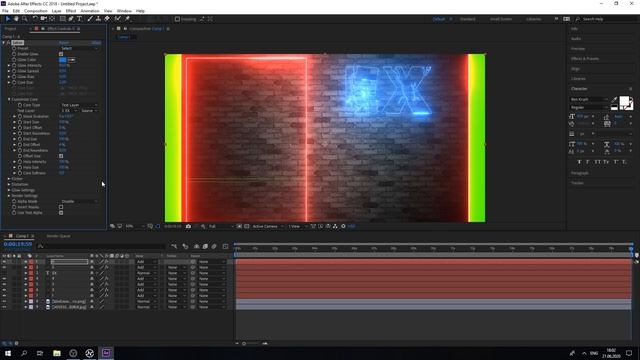Select the Rectangle shape tool
This screenshot has height=360, width=640.
62,19
